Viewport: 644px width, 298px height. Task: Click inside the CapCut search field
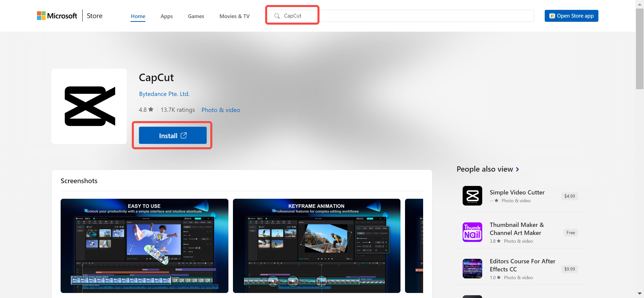coord(297,16)
